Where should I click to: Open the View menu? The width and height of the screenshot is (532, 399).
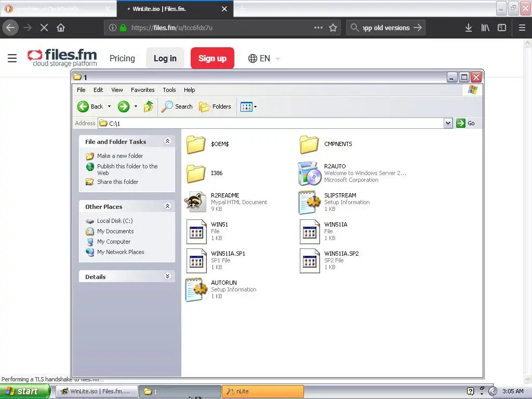click(x=117, y=90)
